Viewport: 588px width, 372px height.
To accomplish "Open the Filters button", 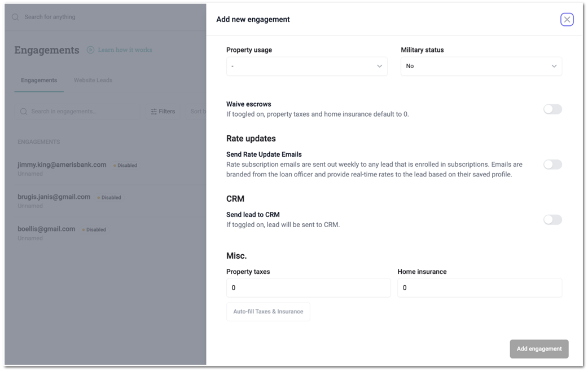I will 163,112.
